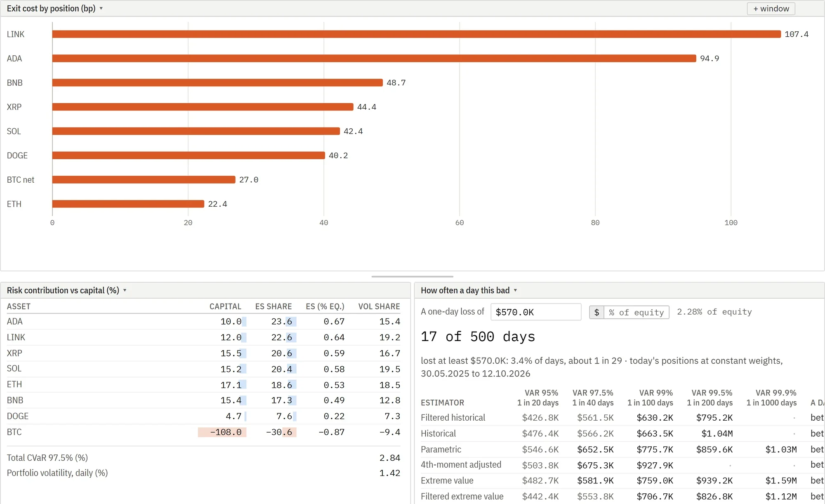Select the Filtered extreme value estimator row
The width and height of the screenshot is (825, 504).
(x=622, y=497)
